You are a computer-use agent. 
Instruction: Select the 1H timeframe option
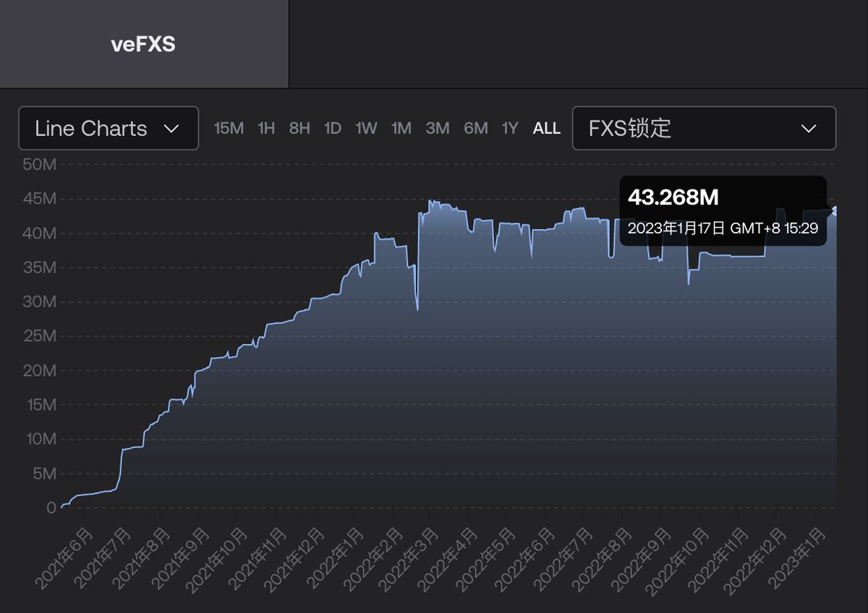(266, 128)
